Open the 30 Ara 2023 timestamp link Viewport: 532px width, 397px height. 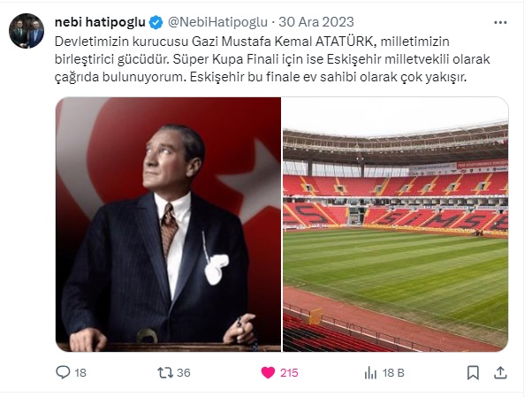pyautogui.click(x=316, y=22)
